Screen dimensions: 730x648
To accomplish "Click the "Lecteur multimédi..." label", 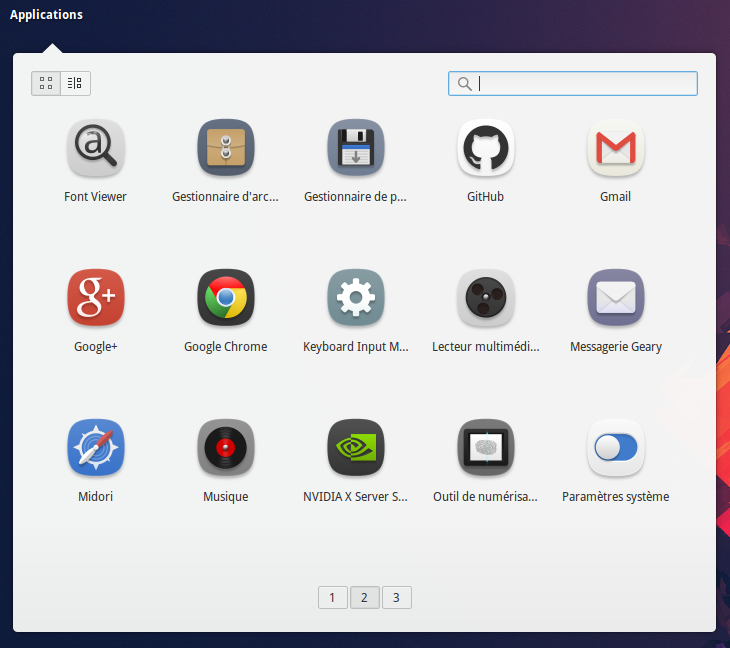I will tap(486, 346).
